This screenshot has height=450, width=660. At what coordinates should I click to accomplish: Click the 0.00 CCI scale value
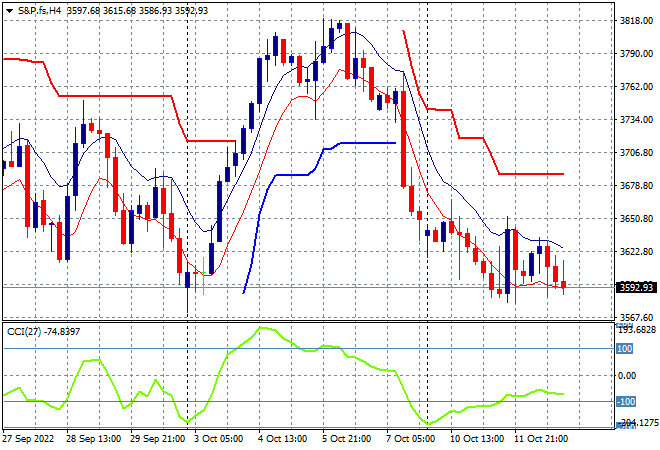627,375
